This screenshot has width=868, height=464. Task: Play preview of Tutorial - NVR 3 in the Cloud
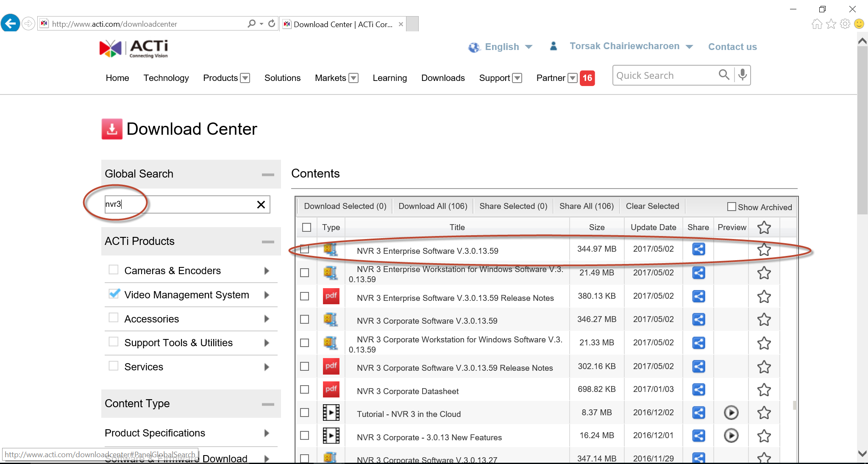pos(731,412)
